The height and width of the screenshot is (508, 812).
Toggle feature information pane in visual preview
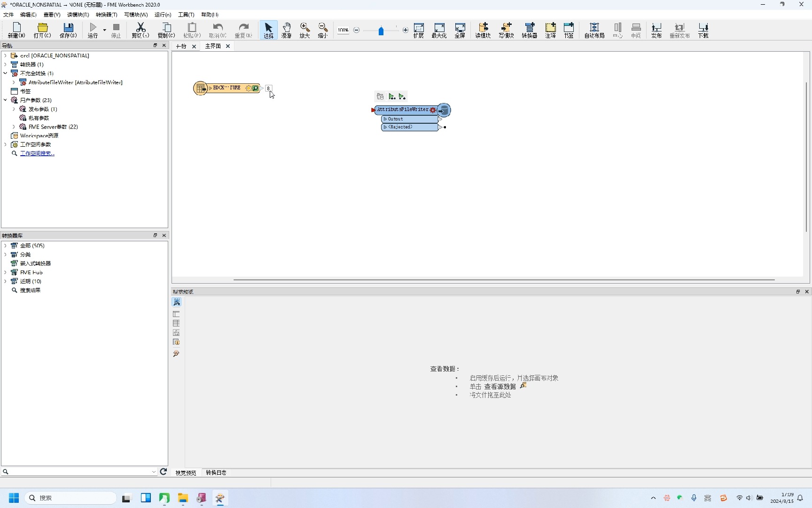click(x=176, y=342)
